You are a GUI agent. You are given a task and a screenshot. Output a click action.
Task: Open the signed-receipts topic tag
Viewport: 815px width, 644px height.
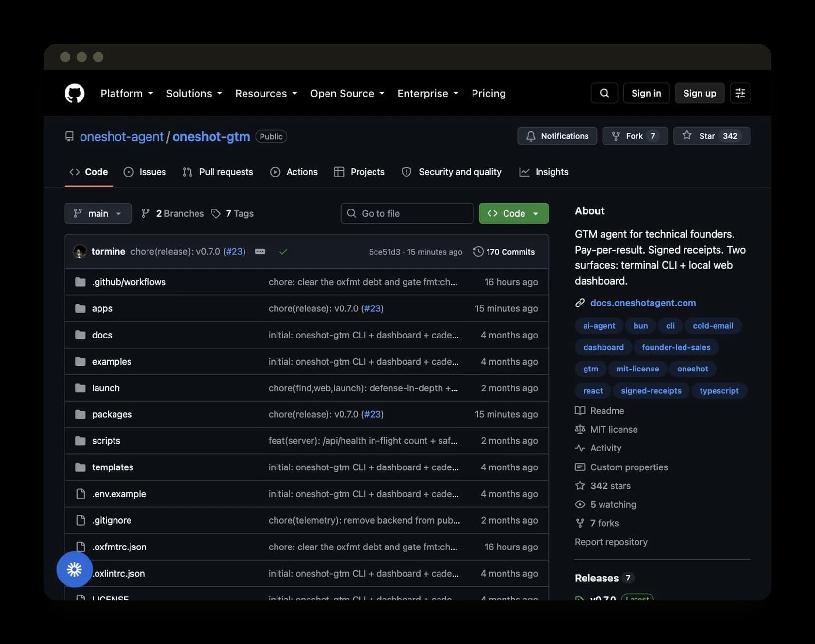pyautogui.click(x=651, y=391)
